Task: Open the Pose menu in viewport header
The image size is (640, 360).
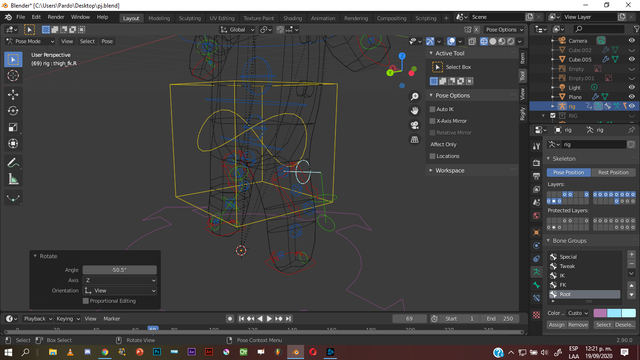Action: pyautogui.click(x=107, y=41)
